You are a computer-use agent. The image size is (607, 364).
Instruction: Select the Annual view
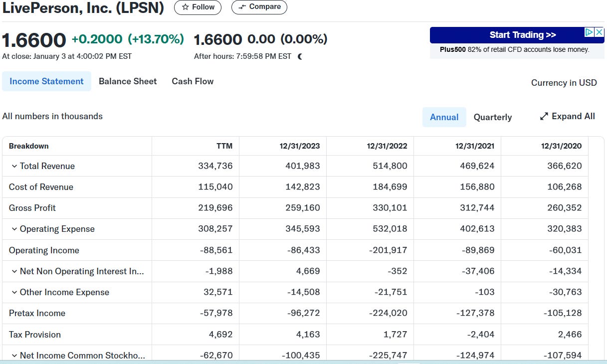444,117
